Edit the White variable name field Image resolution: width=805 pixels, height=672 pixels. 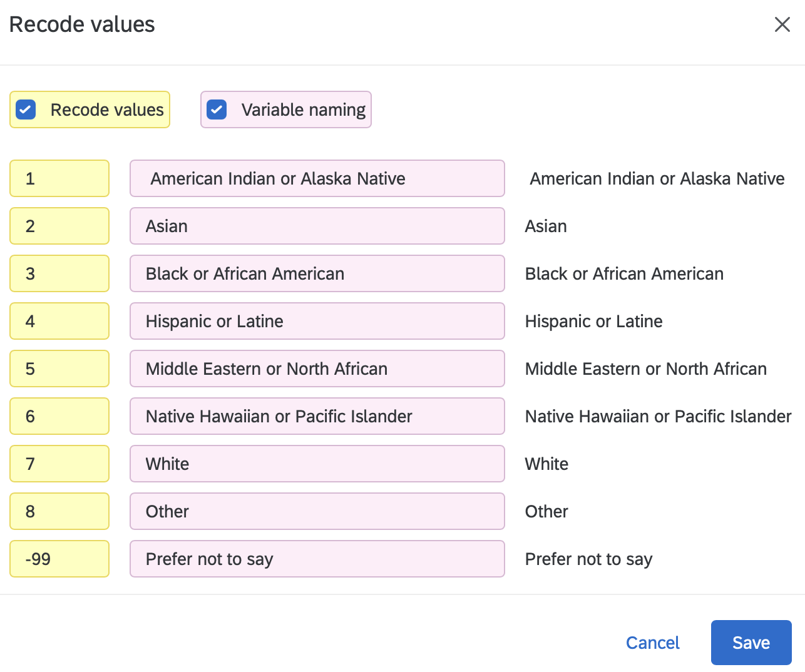(317, 464)
